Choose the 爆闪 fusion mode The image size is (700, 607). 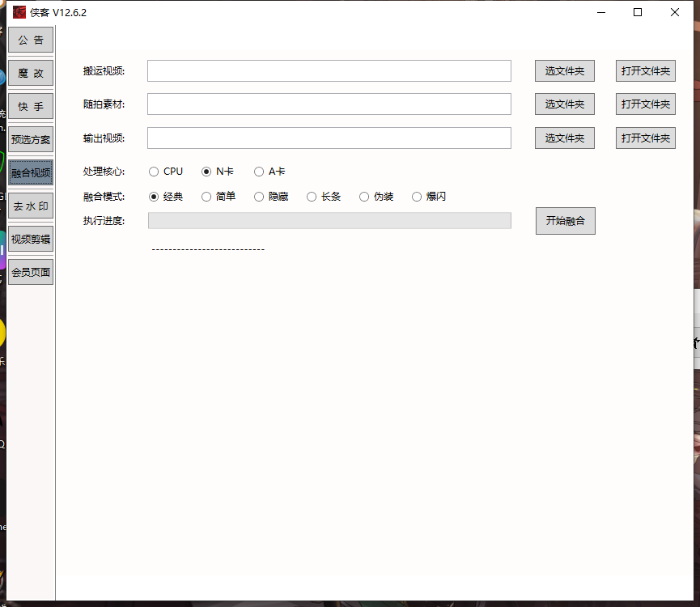point(417,197)
